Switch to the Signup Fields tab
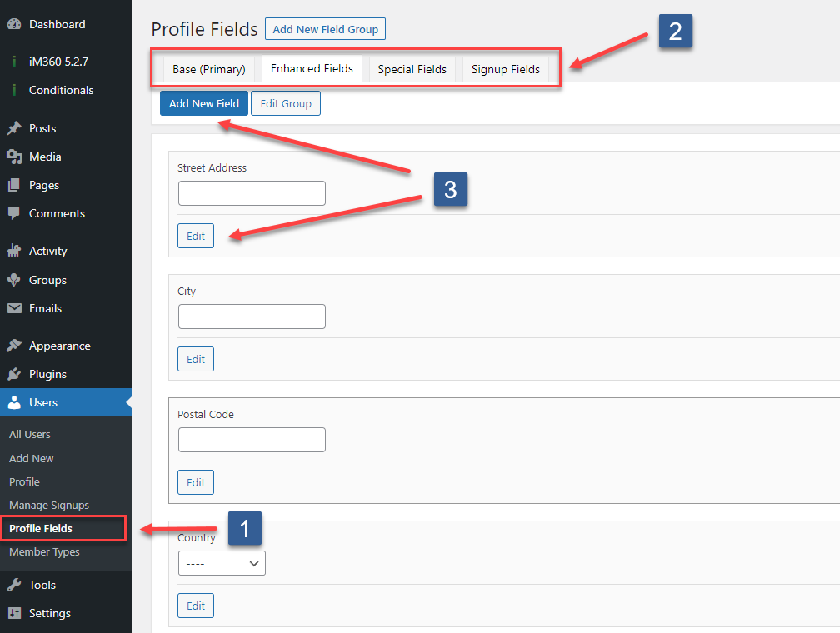Screen dimensions: 840x633 (x=505, y=69)
